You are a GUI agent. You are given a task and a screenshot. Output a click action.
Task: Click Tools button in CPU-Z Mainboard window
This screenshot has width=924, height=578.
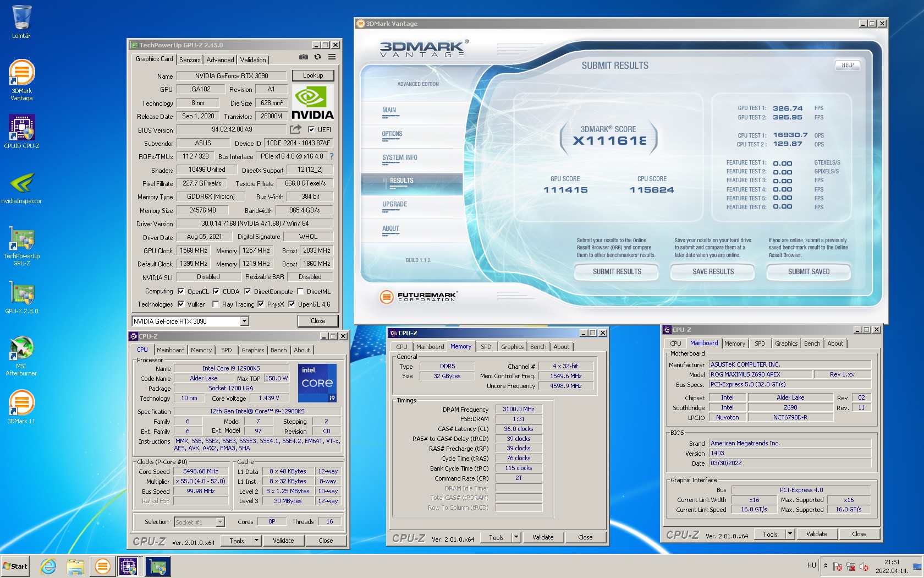pyautogui.click(x=770, y=534)
